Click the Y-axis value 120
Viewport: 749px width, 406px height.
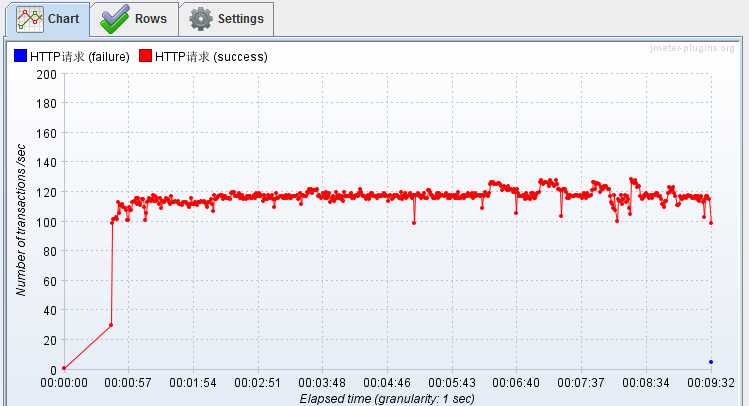coord(46,192)
